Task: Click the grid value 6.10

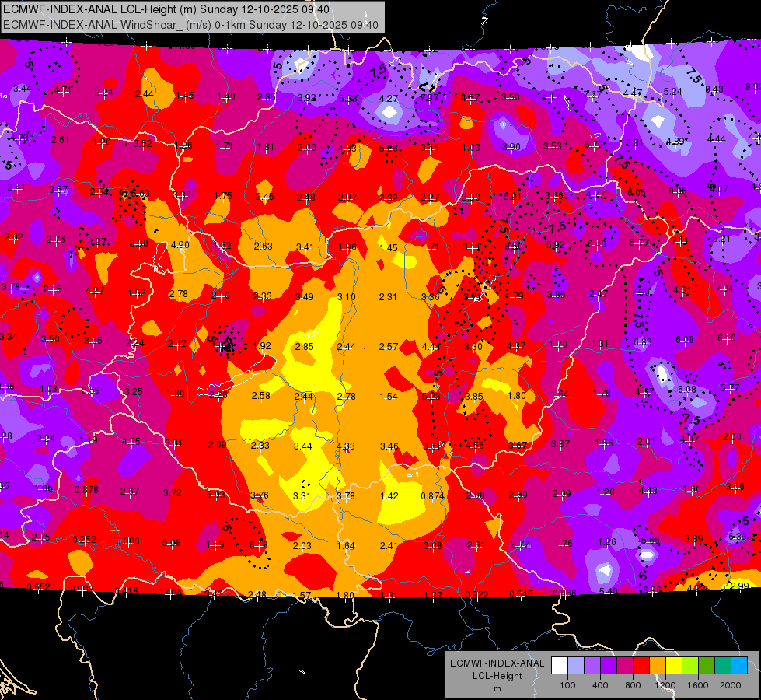Action: pyautogui.click(x=727, y=338)
